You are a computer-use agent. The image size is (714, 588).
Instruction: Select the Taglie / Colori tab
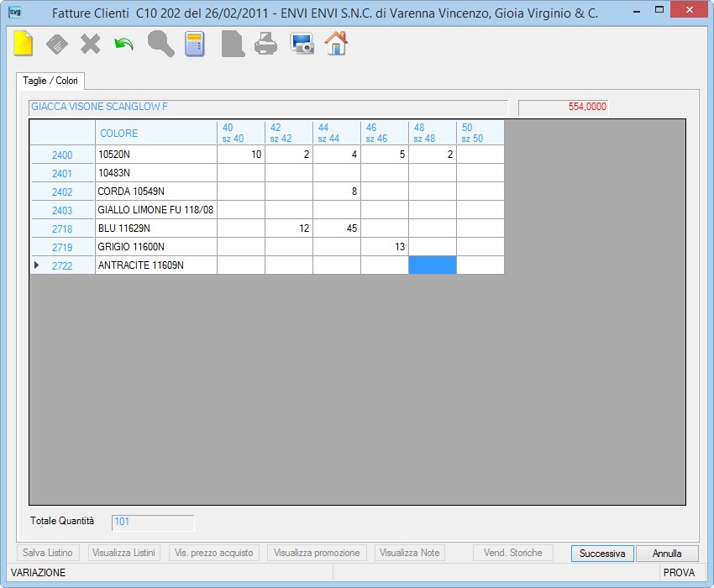pos(50,81)
